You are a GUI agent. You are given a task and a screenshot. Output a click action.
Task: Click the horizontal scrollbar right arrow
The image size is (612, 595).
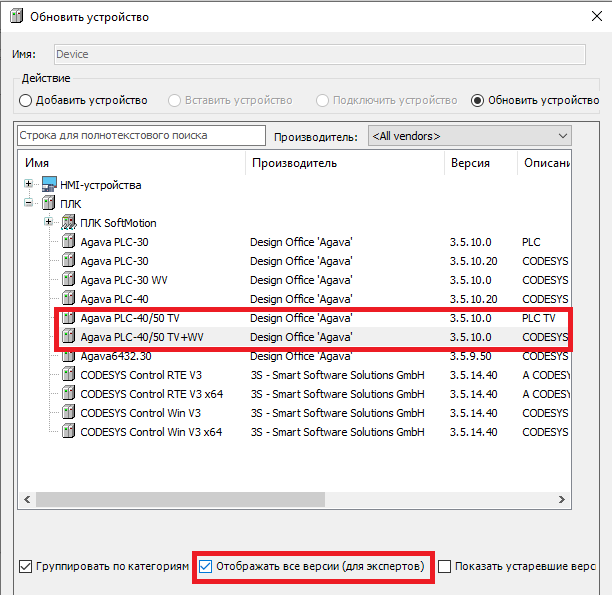click(x=562, y=499)
